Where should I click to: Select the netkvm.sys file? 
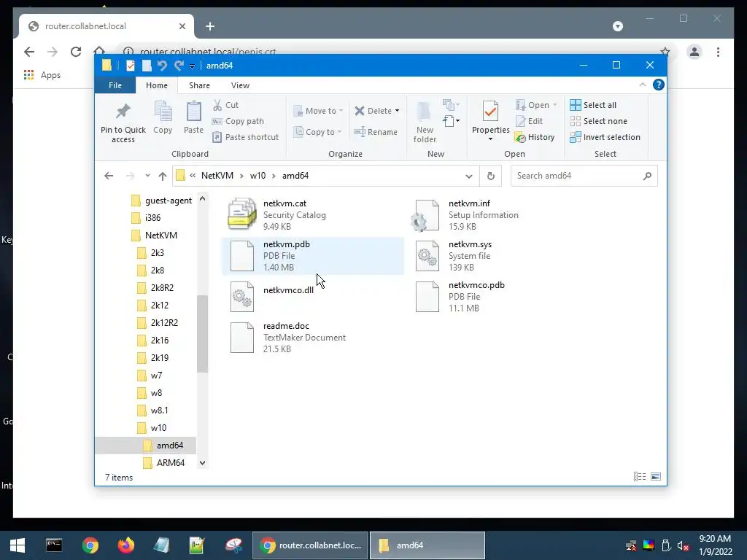(x=498, y=256)
